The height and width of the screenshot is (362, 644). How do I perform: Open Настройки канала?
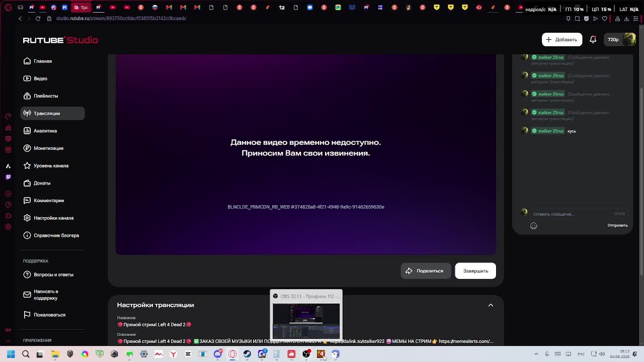click(52, 218)
